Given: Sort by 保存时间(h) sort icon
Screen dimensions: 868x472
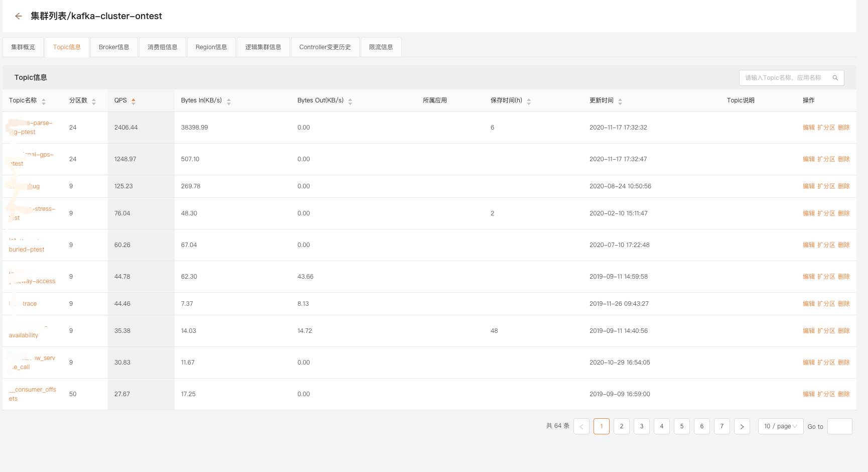Looking at the screenshot, I should click(529, 101).
